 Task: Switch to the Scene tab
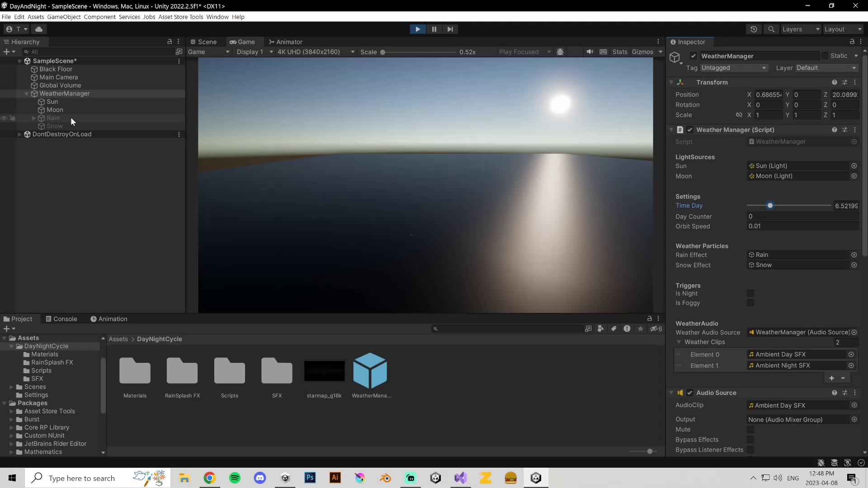(x=203, y=42)
